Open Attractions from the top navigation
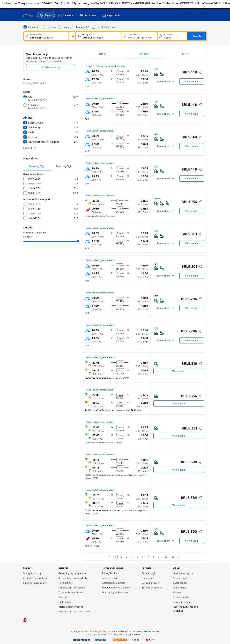Image resolution: width=230 pixels, height=644 pixels. pyautogui.click(x=88, y=16)
